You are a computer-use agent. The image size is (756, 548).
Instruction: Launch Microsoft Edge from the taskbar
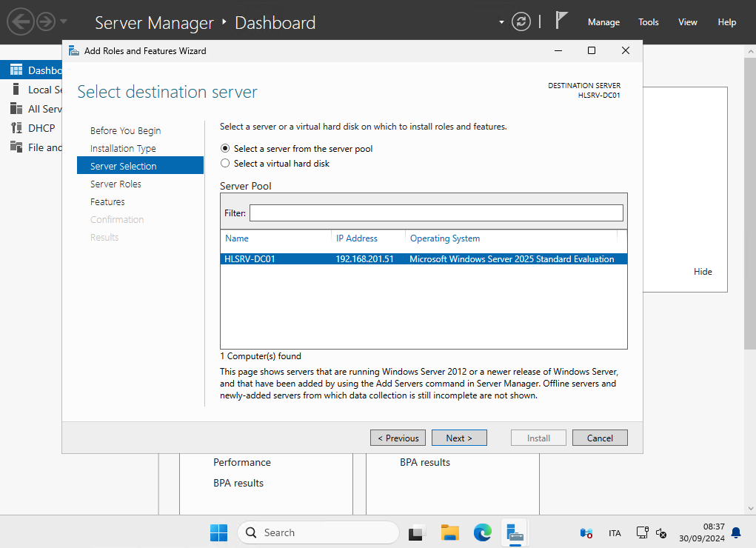(483, 532)
